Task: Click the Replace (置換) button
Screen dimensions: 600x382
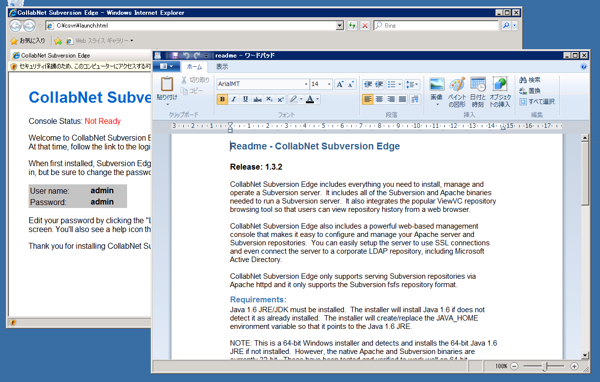Action: pos(530,91)
